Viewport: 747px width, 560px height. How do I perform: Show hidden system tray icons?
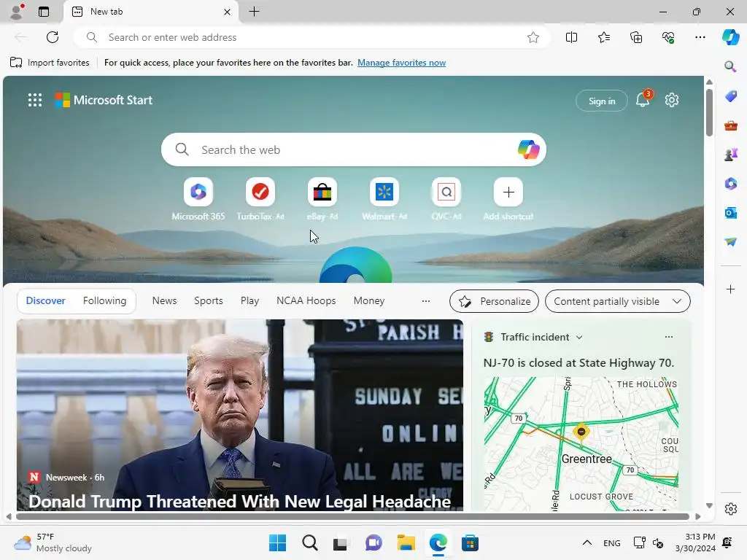pos(587,542)
